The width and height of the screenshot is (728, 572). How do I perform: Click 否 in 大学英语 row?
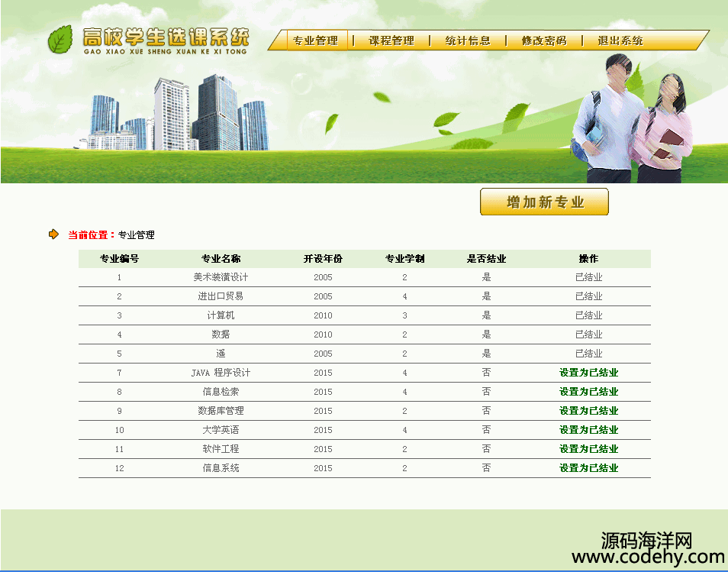pyautogui.click(x=486, y=430)
